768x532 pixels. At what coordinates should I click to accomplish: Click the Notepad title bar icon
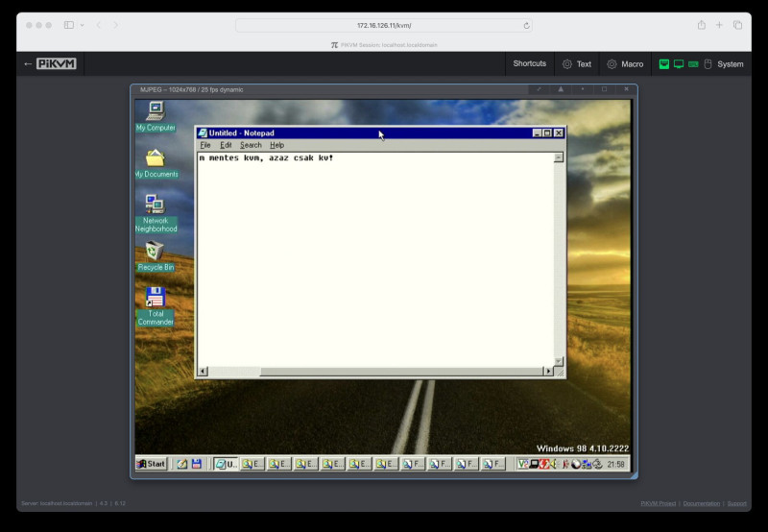(203, 133)
